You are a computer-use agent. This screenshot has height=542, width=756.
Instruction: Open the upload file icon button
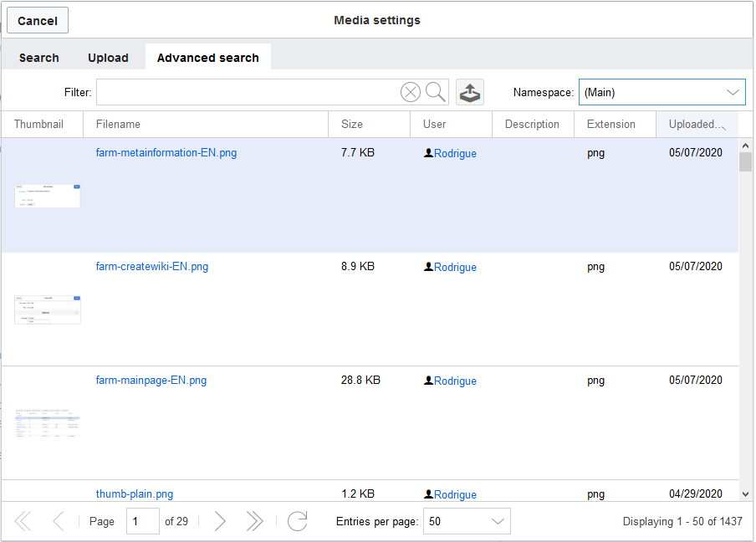coord(470,92)
